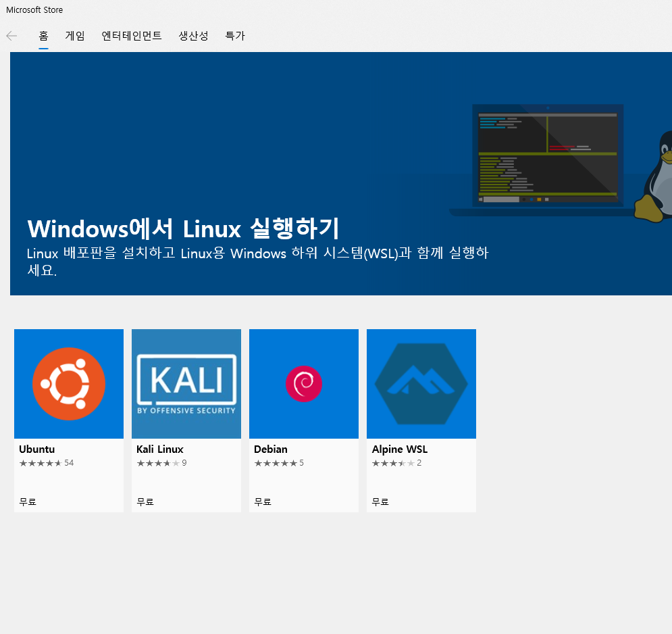Click the Kali Linux app title
Screen dimensions: 672x634
click(160, 449)
